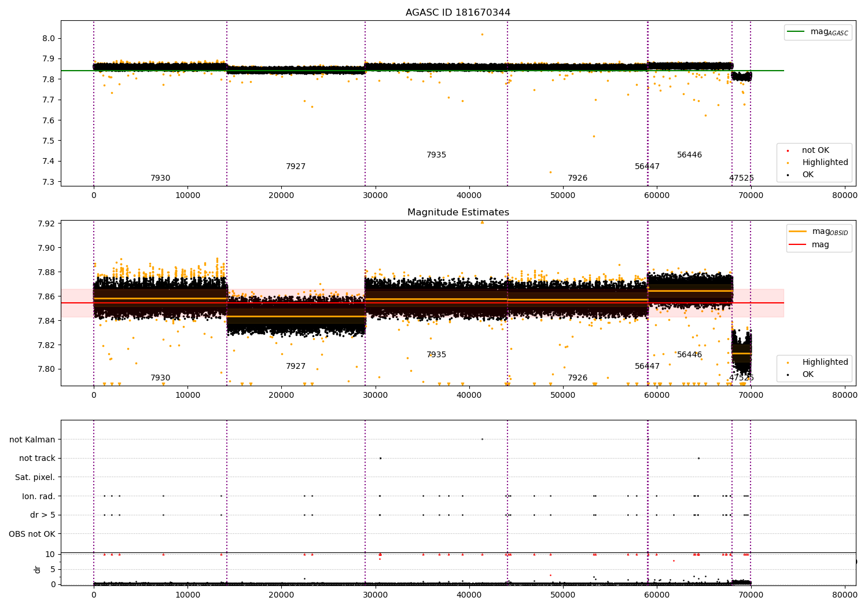Click the rotated 'dr' y-axis label
Viewport: 868px width, 608px height.
(x=38, y=569)
